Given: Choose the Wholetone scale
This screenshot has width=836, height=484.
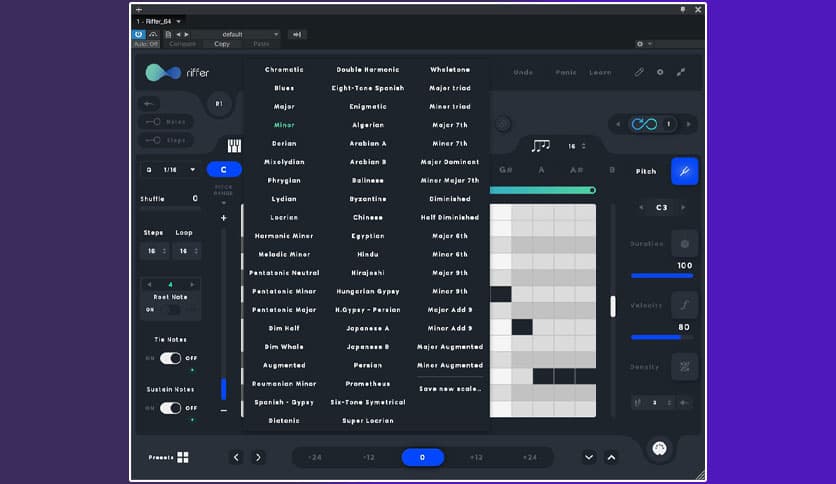Looking at the screenshot, I should click(x=450, y=69).
